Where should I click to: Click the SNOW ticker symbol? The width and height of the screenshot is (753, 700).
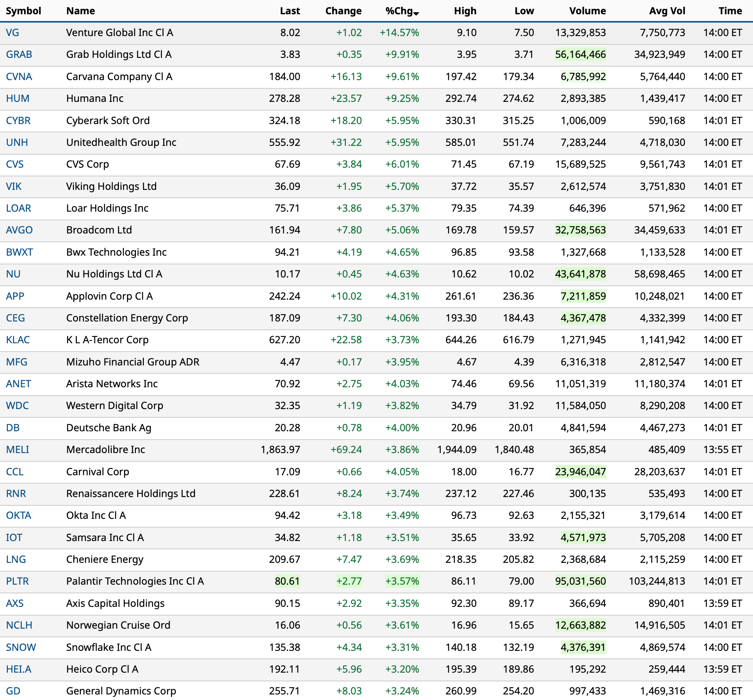(21, 647)
